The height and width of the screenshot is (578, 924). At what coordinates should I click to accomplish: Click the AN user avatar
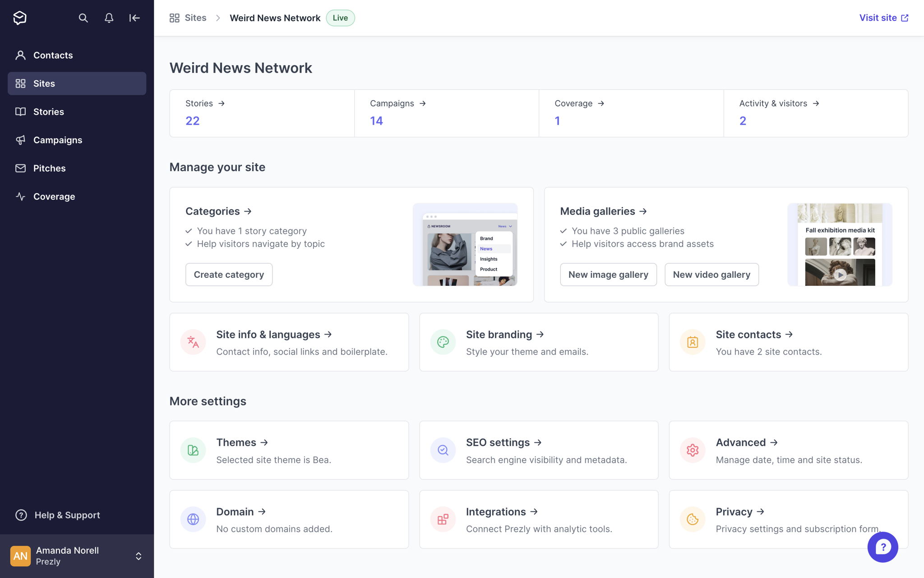(x=20, y=556)
